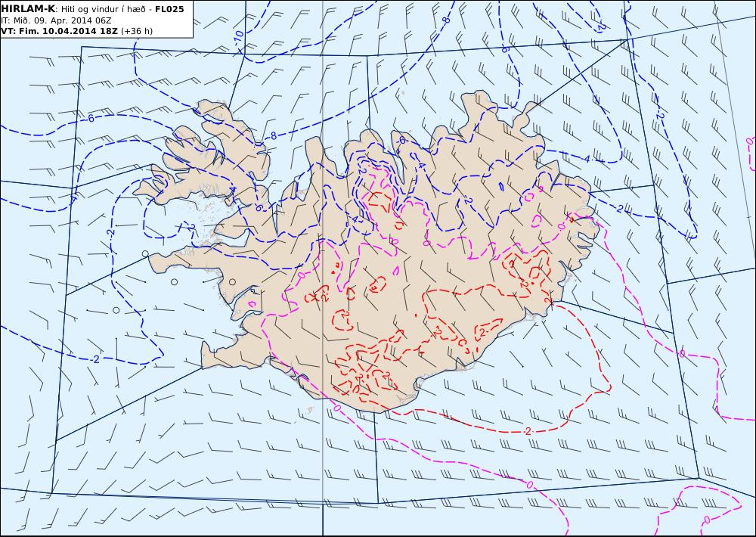Select the 'Hiti og vindur í hæð' caption

(103, 9)
